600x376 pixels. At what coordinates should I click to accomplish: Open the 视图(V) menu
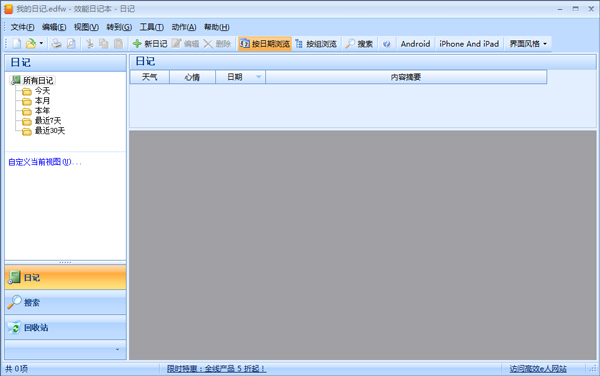coord(86,27)
